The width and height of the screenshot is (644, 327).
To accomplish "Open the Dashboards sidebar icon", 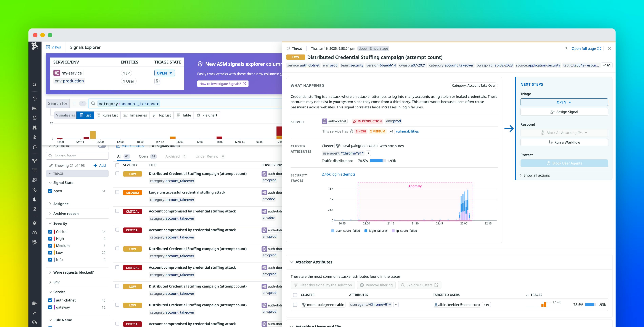I will tap(35, 108).
